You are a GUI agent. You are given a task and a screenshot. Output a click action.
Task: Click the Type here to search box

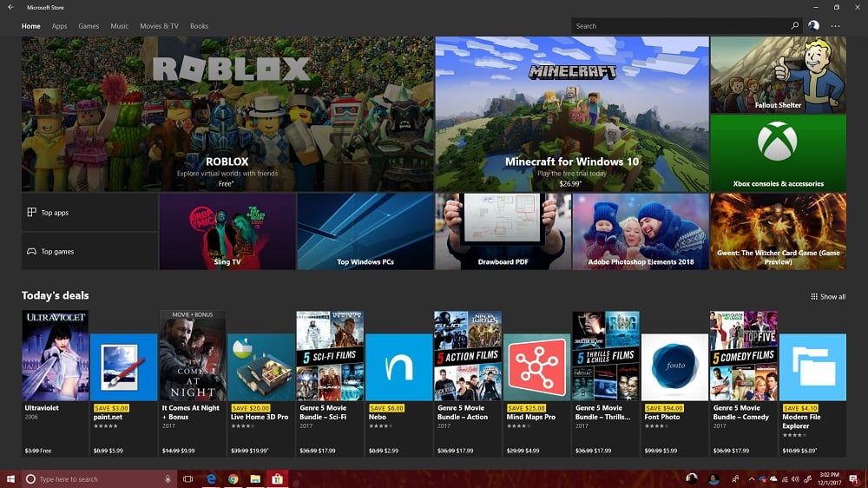coord(100,479)
